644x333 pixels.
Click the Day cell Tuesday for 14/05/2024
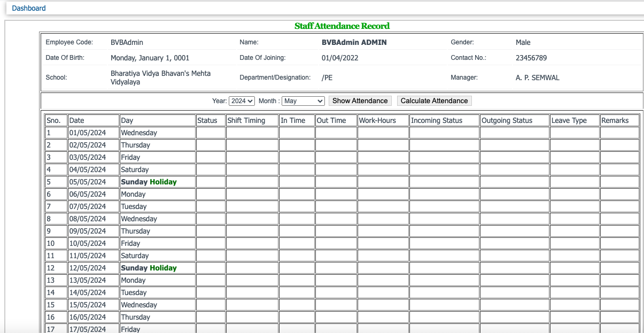click(158, 292)
